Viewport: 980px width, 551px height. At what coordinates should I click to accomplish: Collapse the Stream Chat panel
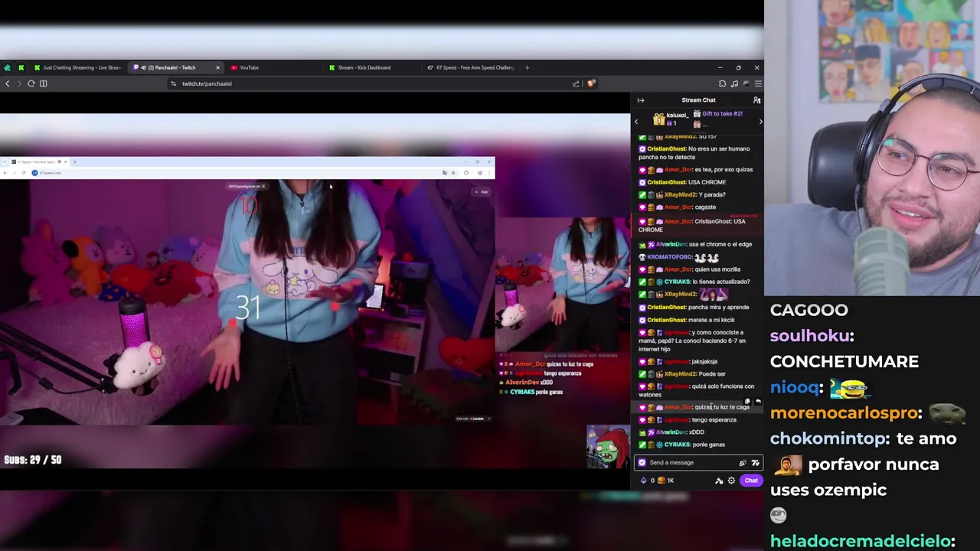(x=641, y=100)
